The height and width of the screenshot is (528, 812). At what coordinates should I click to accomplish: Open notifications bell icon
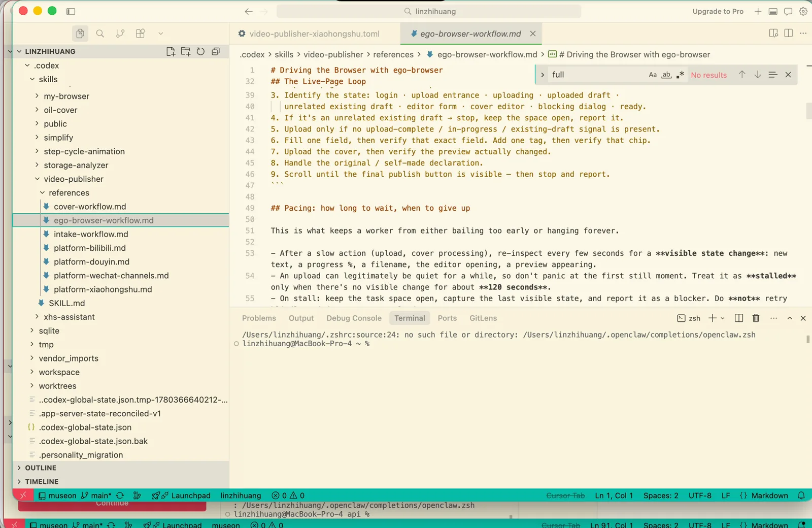(801, 496)
